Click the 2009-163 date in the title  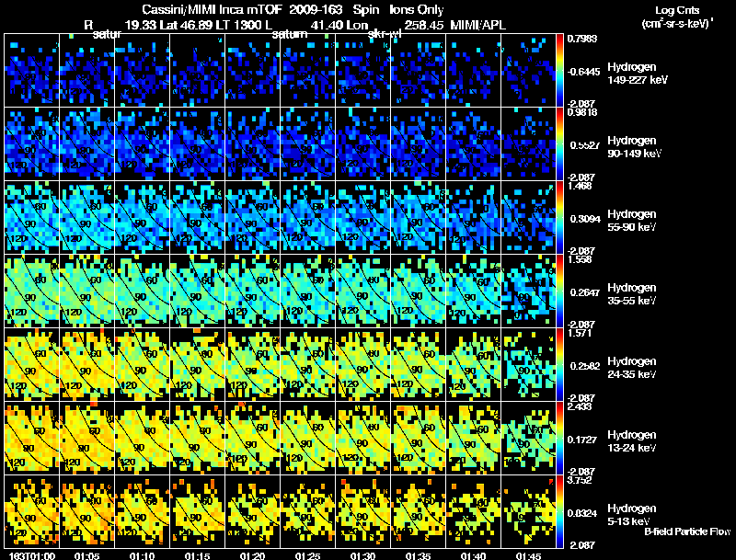pos(316,9)
